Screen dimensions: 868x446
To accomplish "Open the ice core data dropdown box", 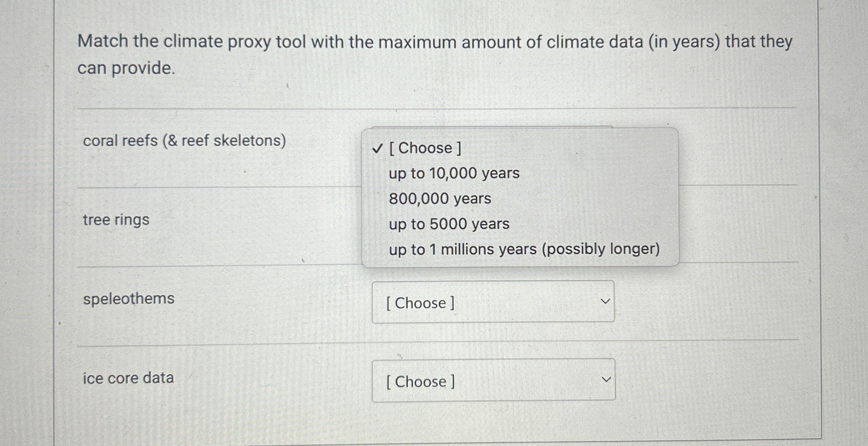I will point(493,380).
